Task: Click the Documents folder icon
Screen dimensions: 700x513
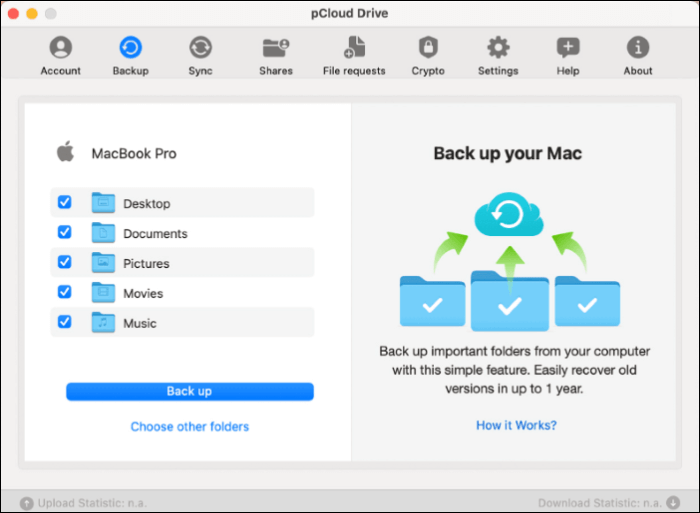Action: [x=103, y=233]
